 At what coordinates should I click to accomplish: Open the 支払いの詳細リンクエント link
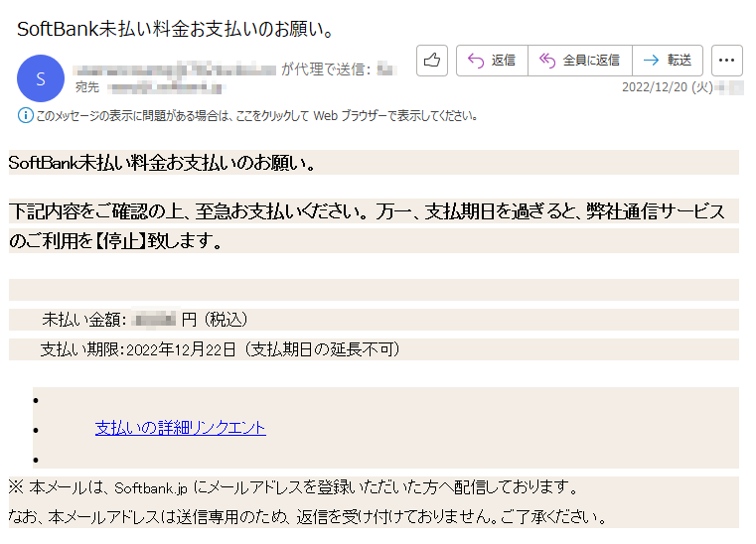coord(181,428)
